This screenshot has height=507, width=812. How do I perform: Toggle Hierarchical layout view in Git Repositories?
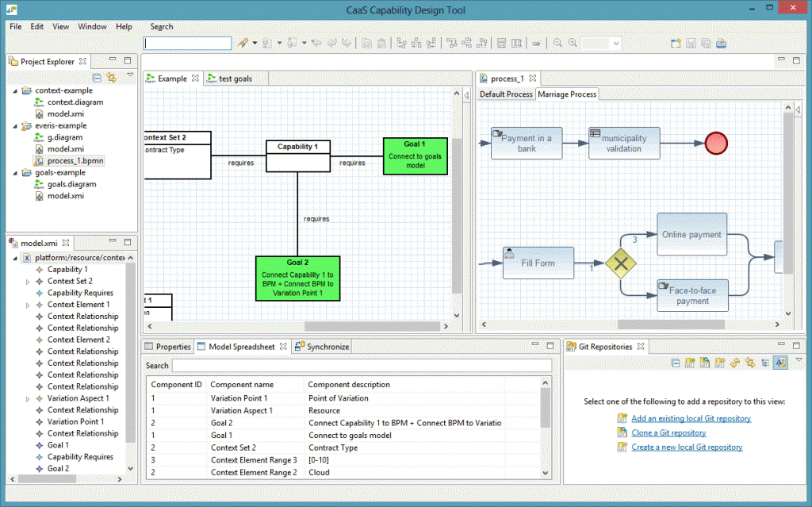point(766,363)
